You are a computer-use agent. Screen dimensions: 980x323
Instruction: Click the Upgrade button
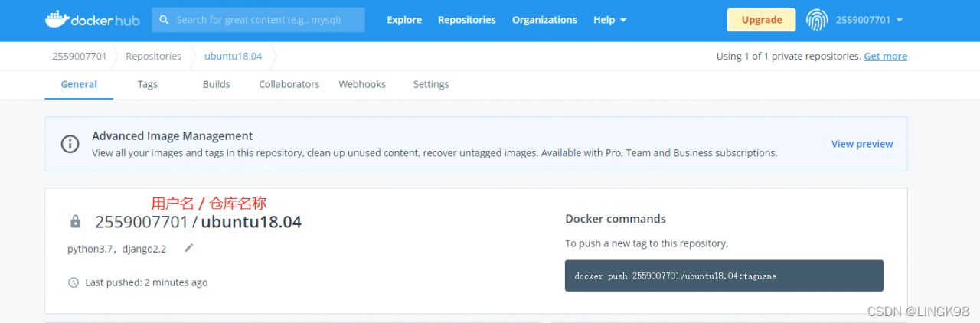(x=762, y=20)
